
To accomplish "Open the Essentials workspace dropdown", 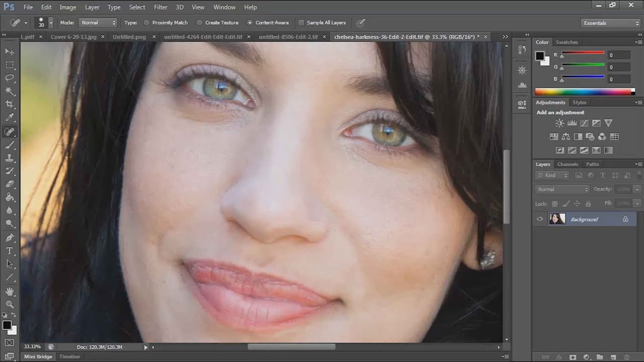I will click(x=610, y=23).
